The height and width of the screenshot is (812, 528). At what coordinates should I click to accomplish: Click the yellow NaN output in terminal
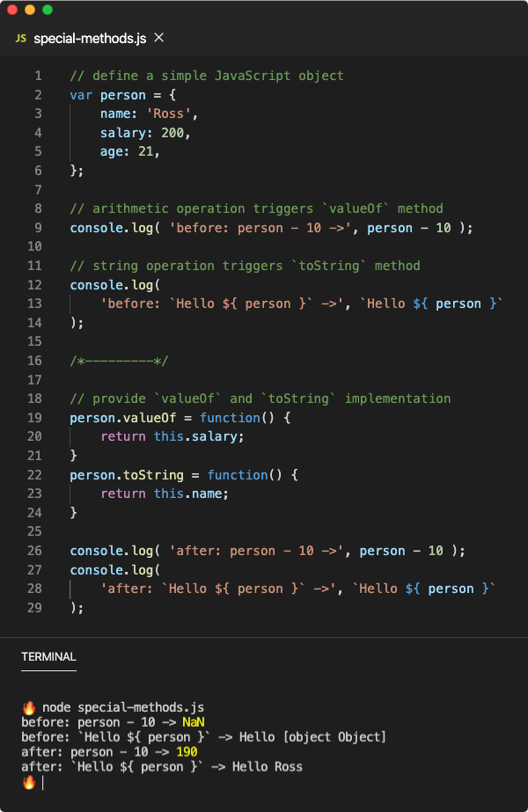(x=194, y=722)
